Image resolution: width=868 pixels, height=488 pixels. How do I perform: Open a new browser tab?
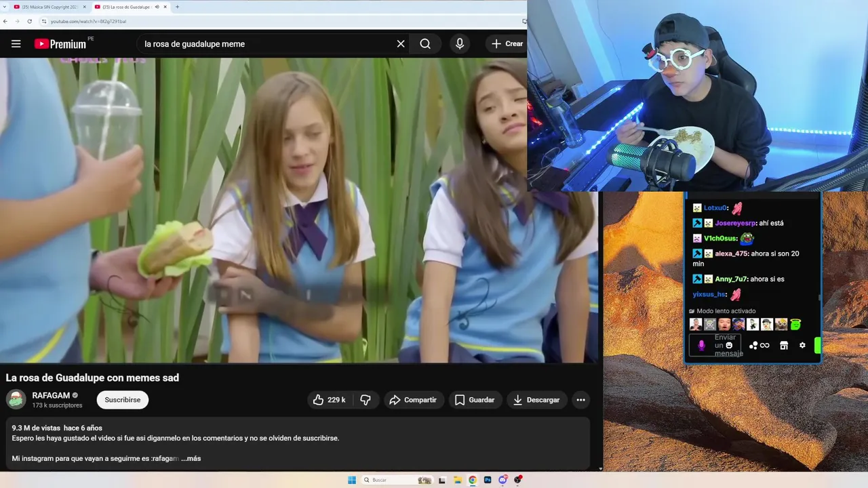click(x=178, y=7)
